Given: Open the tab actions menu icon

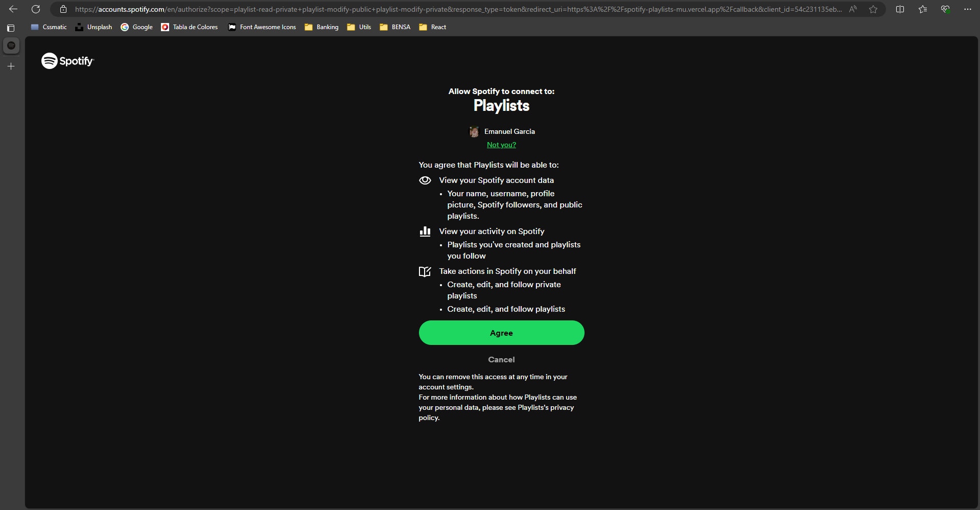Looking at the screenshot, I should pyautogui.click(x=11, y=28).
